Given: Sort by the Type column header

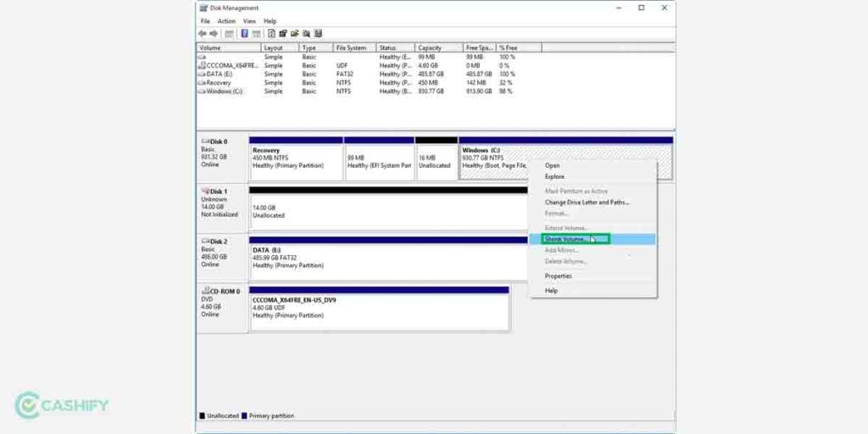Looking at the screenshot, I should pos(315,48).
